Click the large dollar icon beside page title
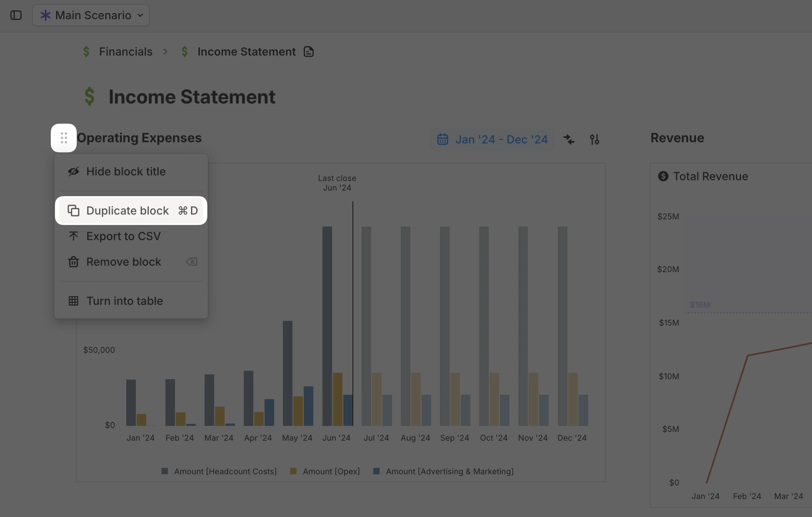The height and width of the screenshot is (517, 812). [x=90, y=97]
